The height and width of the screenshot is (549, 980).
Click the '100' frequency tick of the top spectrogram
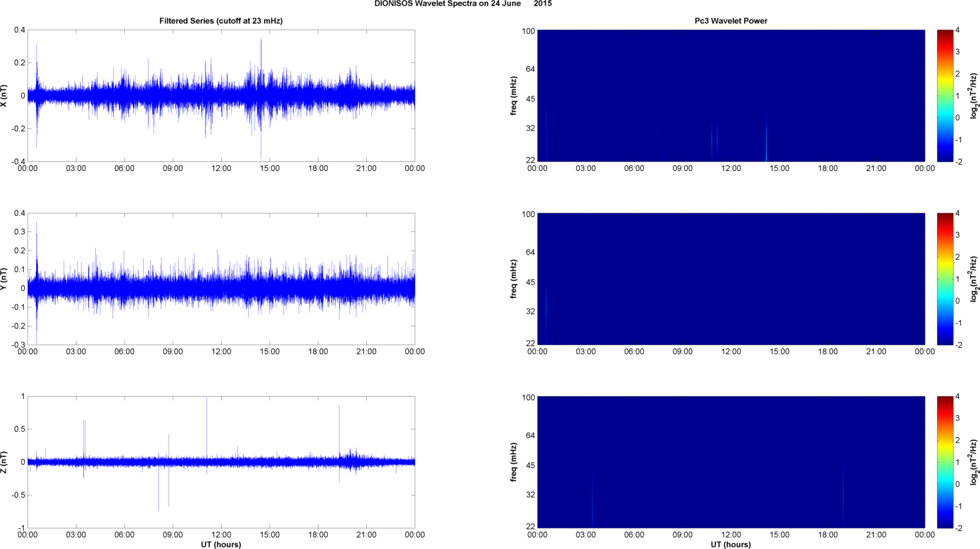[528, 31]
